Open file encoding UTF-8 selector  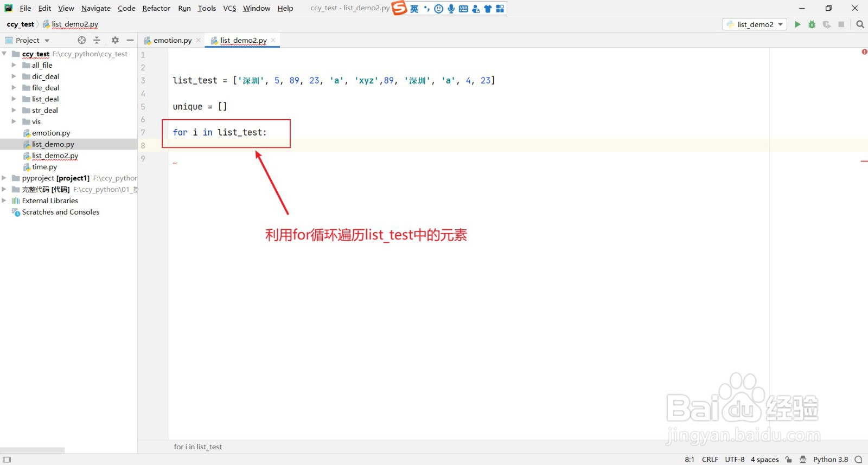click(735, 460)
